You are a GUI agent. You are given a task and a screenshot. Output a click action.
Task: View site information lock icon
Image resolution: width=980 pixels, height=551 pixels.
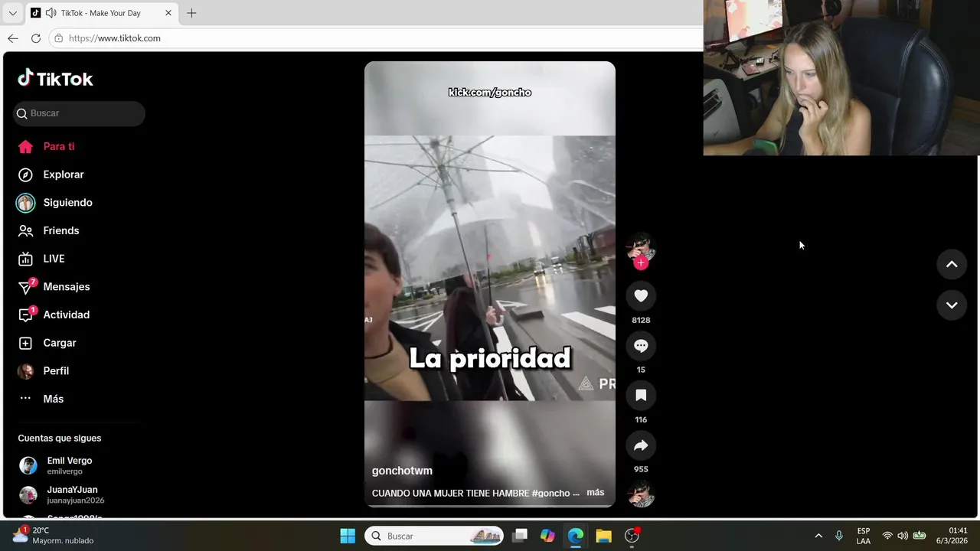click(x=59, y=38)
